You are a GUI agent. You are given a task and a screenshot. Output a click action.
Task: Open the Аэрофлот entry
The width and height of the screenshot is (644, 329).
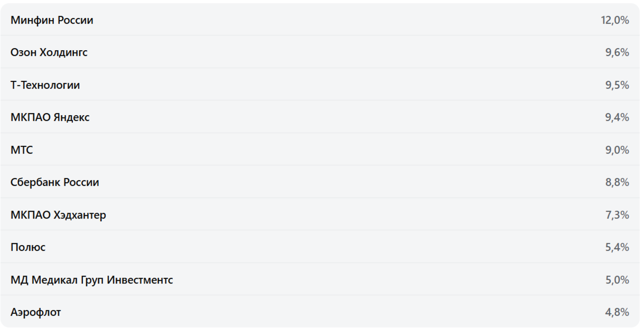pos(36,312)
